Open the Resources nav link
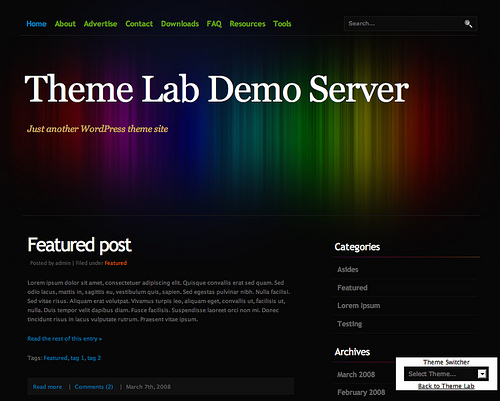The image size is (500, 401). 247,24
